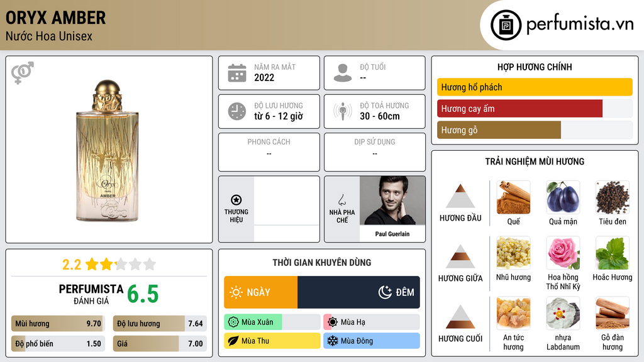Click the Hương cuối pyramid icon
644x362 pixels.
pos(460,317)
